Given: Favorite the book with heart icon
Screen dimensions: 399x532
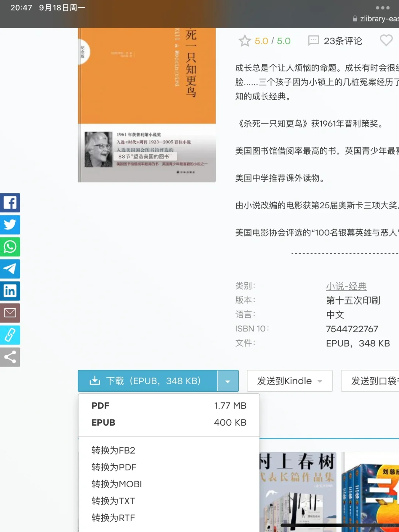Looking at the screenshot, I should point(386,40).
